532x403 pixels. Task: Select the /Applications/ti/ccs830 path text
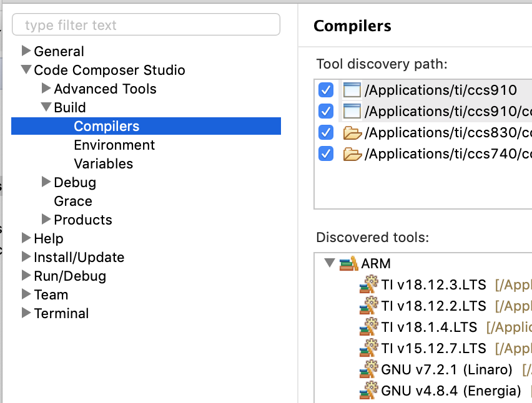coord(448,133)
